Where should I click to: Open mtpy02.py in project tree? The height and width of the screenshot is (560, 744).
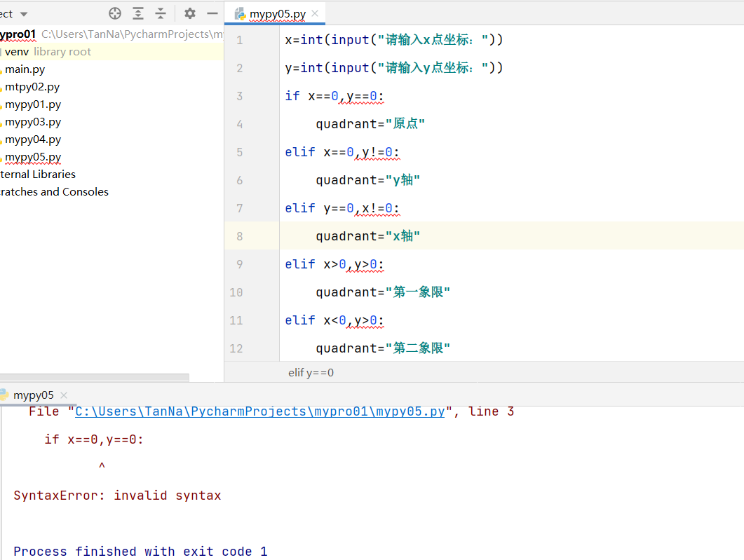[x=32, y=87]
